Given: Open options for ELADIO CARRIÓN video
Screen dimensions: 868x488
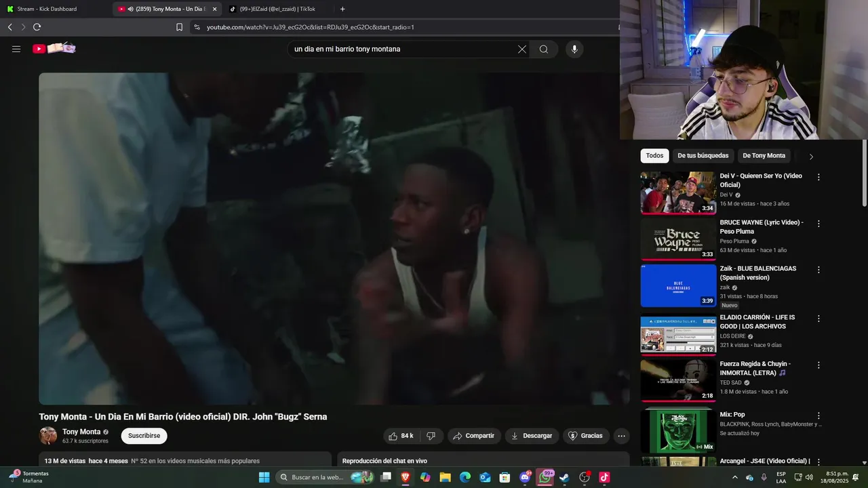Looking at the screenshot, I should click(x=818, y=318).
